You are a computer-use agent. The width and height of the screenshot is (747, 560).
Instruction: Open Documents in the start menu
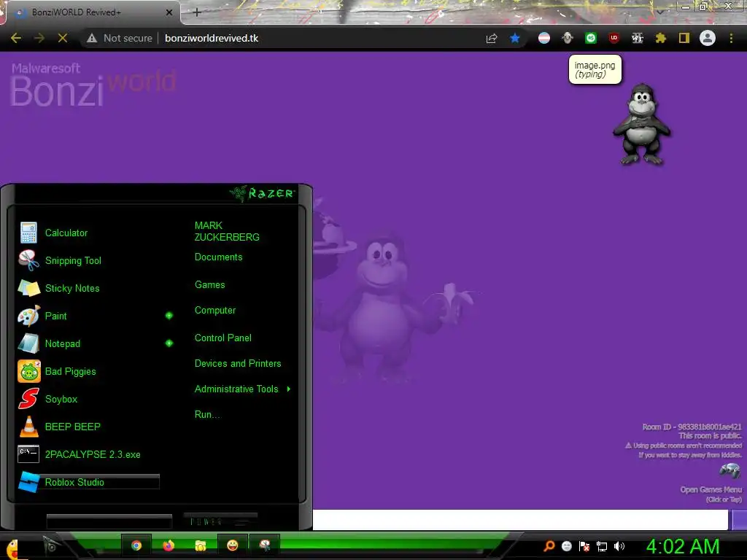pyautogui.click(x=218, y=257)
